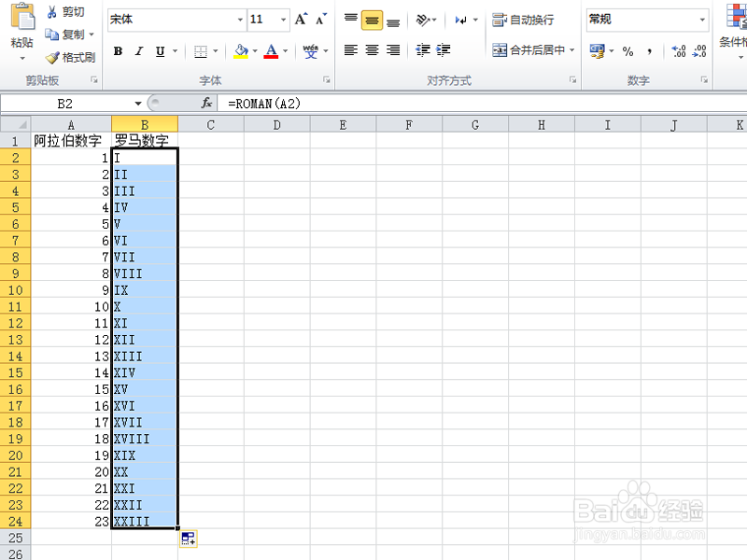This screenshot has width=747, height=560.
Task: Select the cell containing VIII
Action: [x=145, y=273]
